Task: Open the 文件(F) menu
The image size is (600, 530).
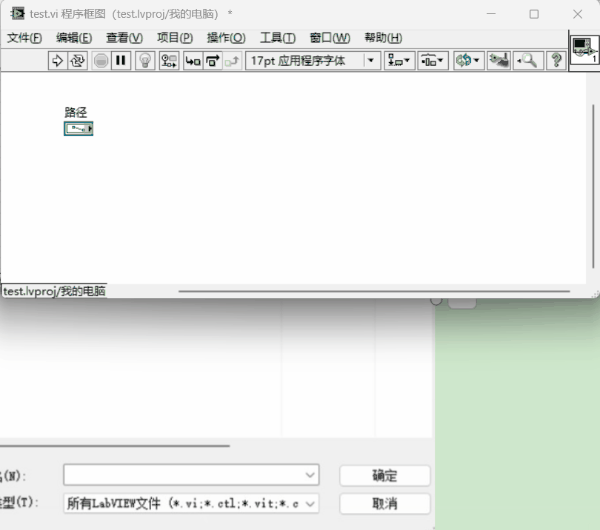Action: click(x=24, y=38)
